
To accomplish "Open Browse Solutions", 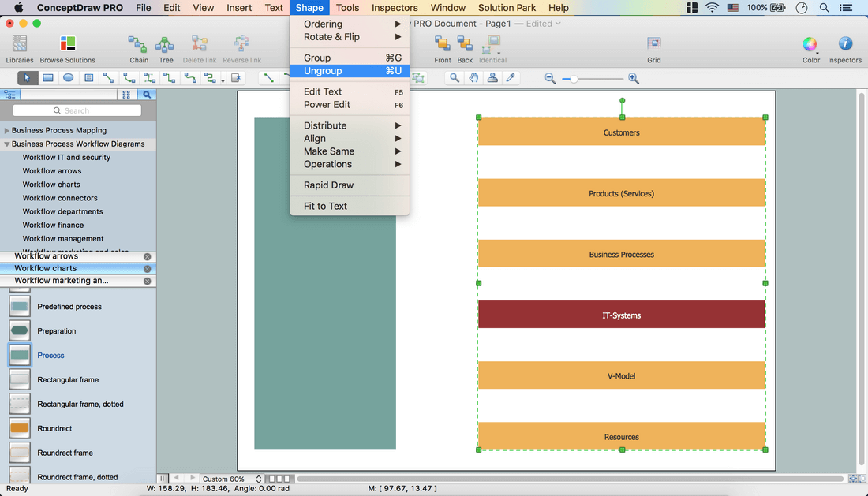I will click(68, 49).
